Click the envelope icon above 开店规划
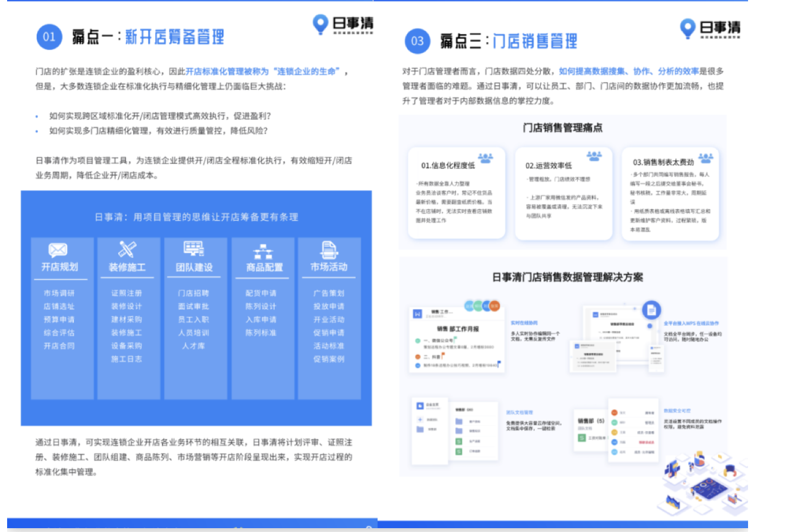 tap(58, 250)
